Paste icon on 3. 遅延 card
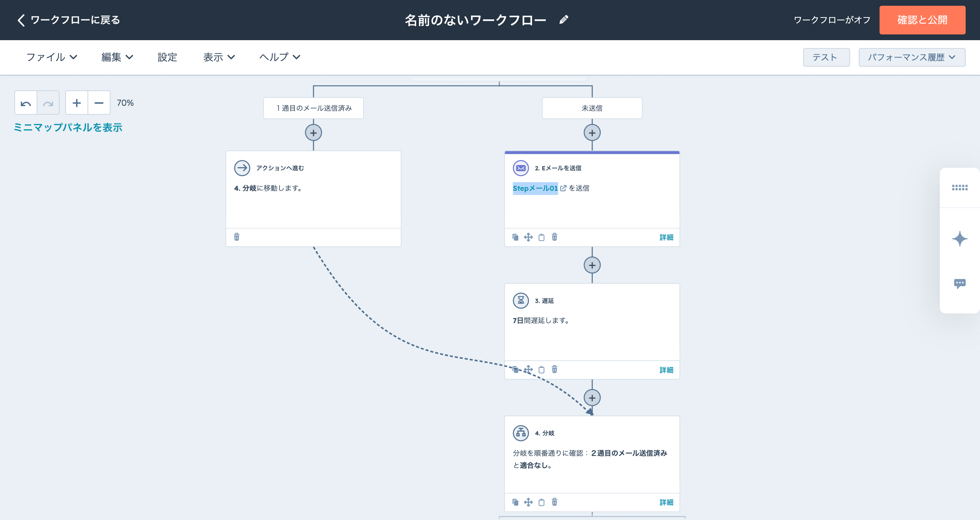The image size is (980, 520). click(x=541, y=370)
